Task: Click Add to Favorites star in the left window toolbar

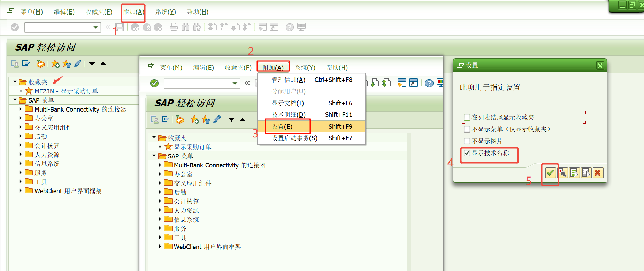Action: 55,64
